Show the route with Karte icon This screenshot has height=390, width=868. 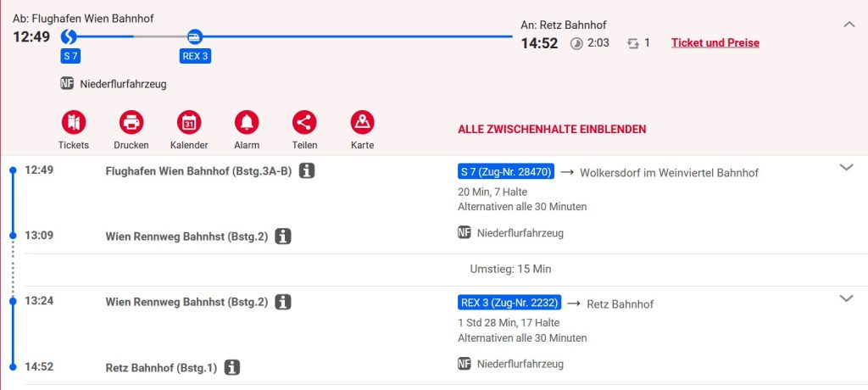tap(362, 123)
